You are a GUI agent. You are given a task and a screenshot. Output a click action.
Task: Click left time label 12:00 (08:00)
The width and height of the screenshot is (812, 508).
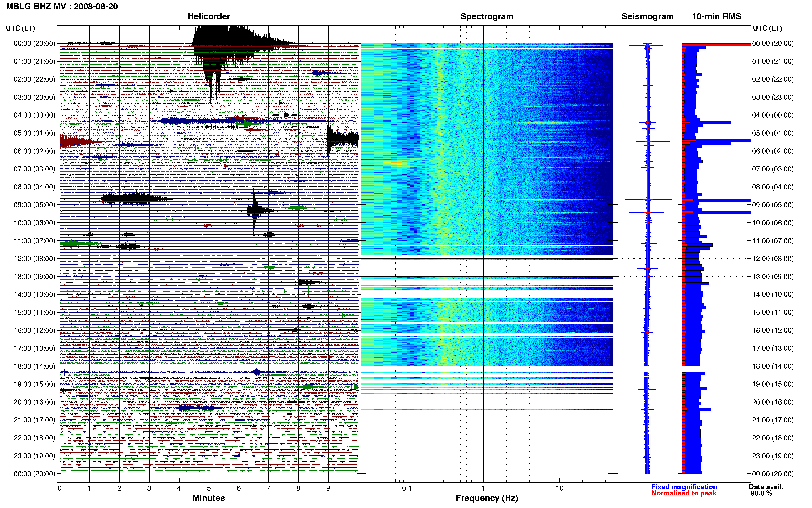[x=34, y=259]
